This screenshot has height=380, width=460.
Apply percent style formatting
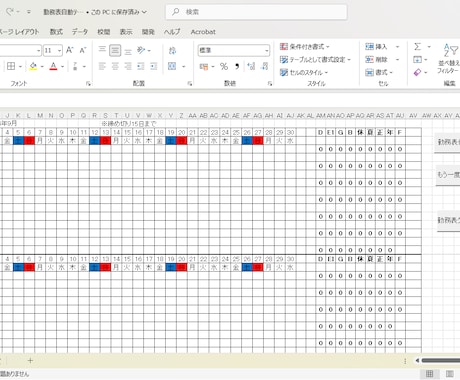tap(224, 66)
